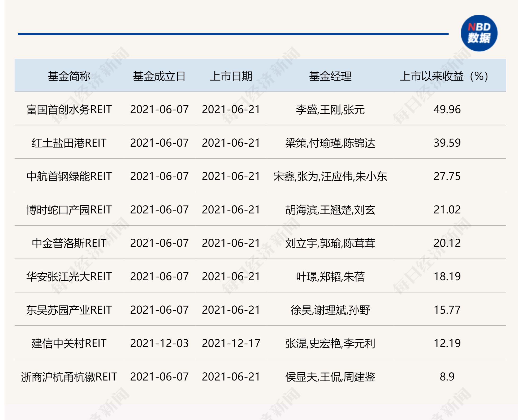Click establishment date in 华安张江光大REIT row
The image size is (518, 420).
159,277
